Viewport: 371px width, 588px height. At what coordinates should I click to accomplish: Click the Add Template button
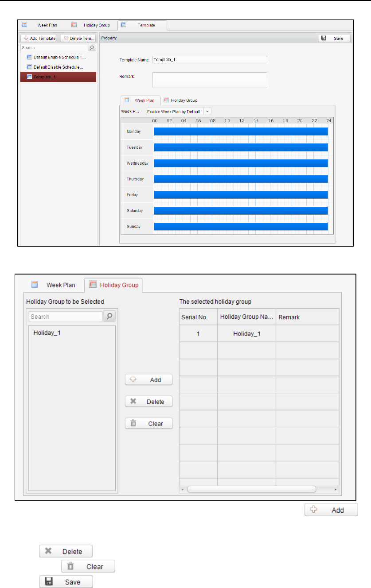tap(39, 39)
